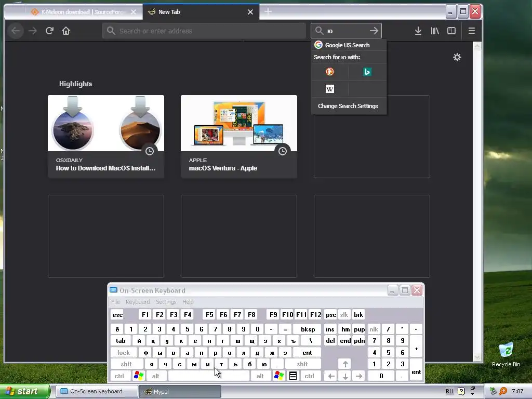532x399 pixels.
Task: Open New Tab page settings gear
Action: pyautogui.click(x=457, y=57)
